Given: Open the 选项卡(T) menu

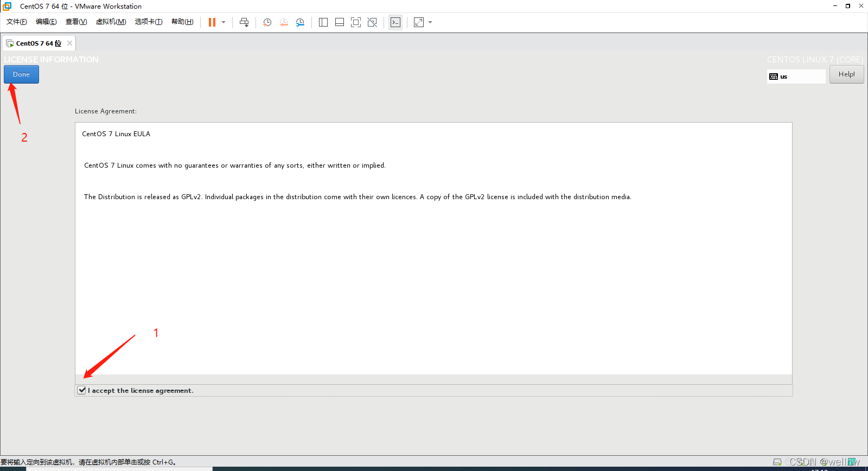Looking at the screenshot, I should (x=149, y=22).
